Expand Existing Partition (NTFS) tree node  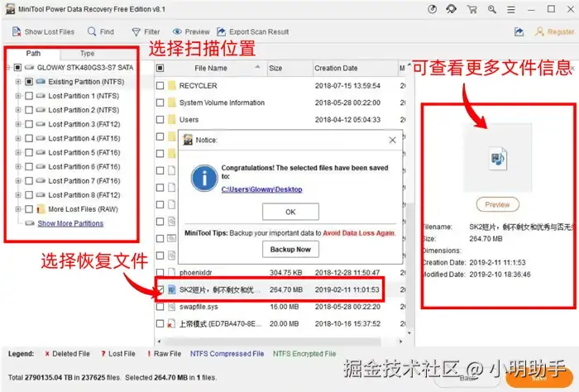tap(17, 82)
